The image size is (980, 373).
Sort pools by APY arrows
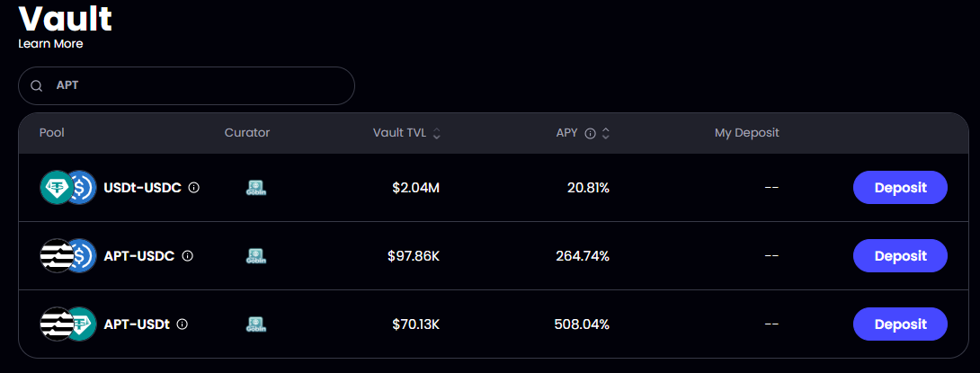click(606, 133)
